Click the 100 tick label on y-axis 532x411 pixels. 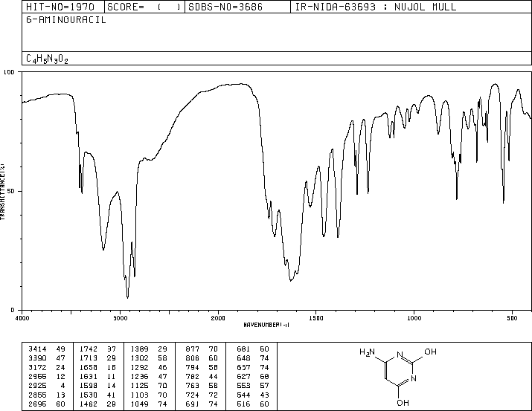pos(10,72)
